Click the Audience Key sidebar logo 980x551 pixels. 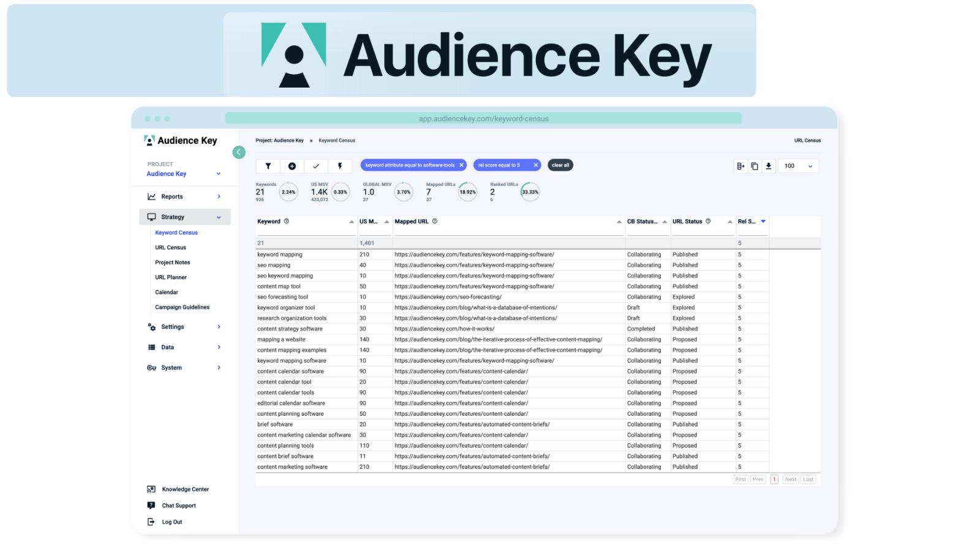pyautogui.click(x=181, y=140)
